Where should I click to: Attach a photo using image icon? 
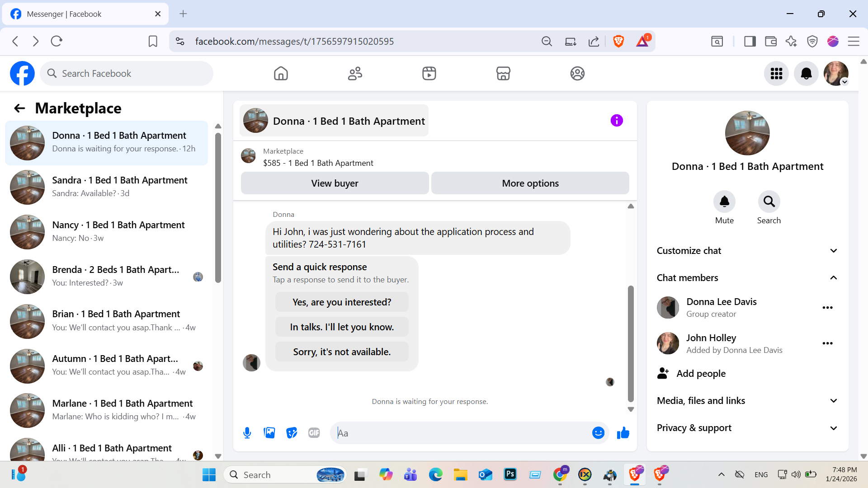pos(269,433)
